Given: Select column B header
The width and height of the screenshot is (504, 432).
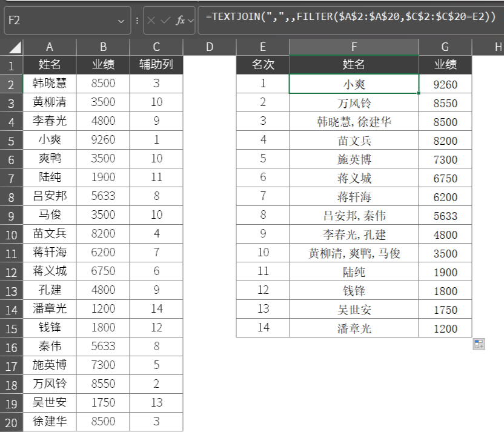Looking at the screenshot, I should point(103,47).
